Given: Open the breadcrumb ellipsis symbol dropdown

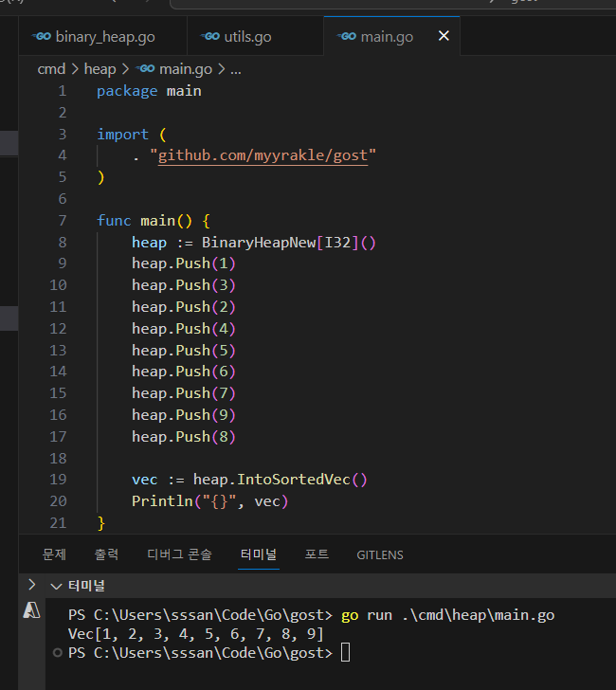Looking at the screenshot, I should (x=236, y=69).
